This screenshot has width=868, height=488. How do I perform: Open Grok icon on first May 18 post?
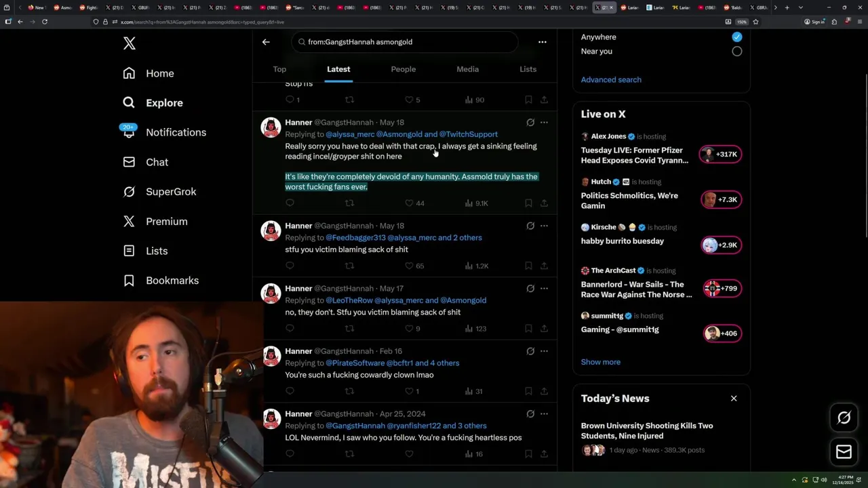(530, 123)
